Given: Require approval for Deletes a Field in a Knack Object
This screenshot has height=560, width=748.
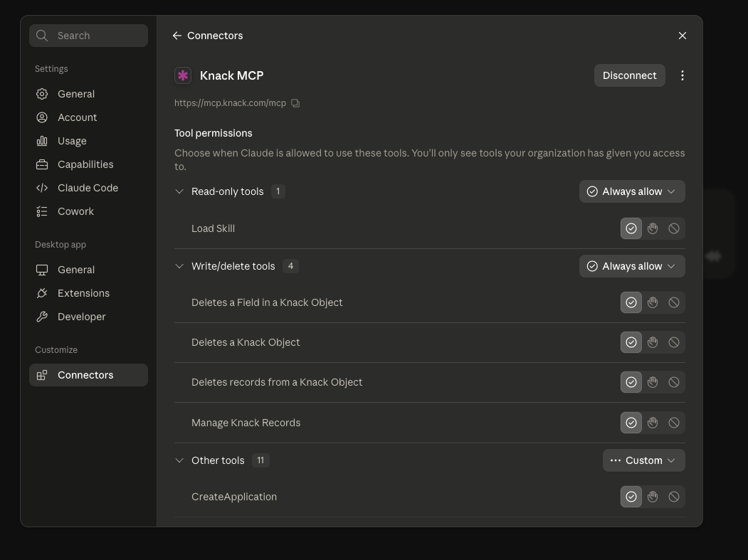Looking at the screenshot, I should tap(653, 302).
